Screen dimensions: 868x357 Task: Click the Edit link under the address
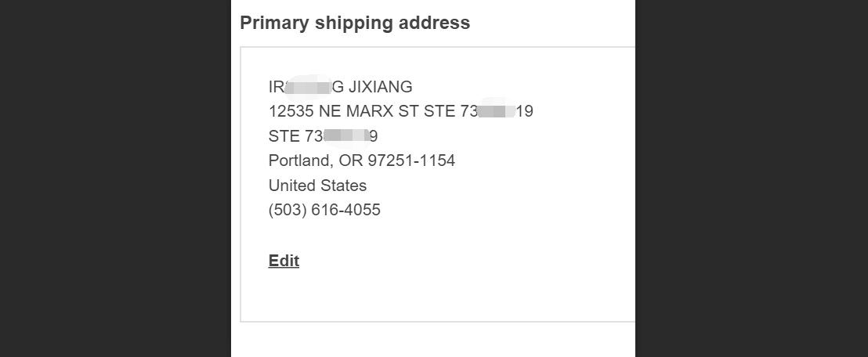[x=284, y=261]
